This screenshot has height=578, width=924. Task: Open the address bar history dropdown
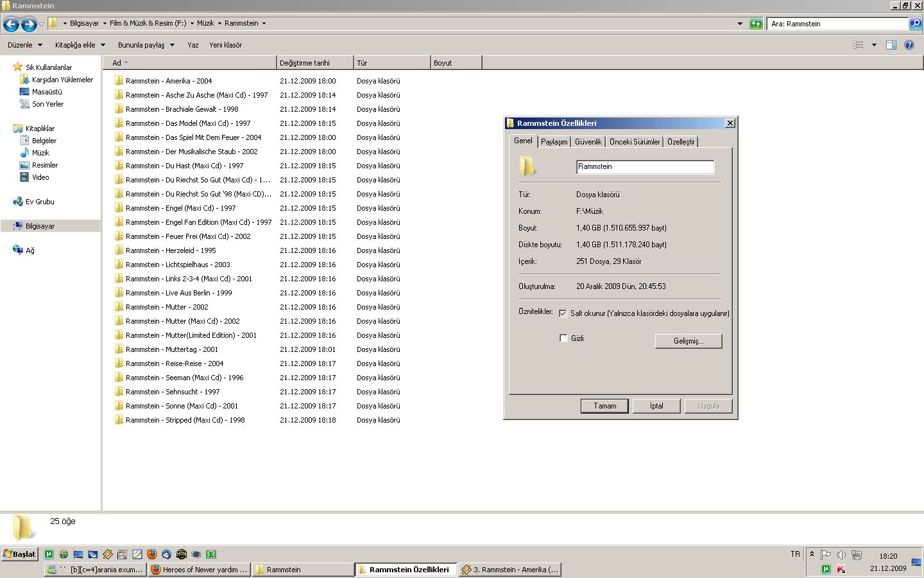(740, 24)
